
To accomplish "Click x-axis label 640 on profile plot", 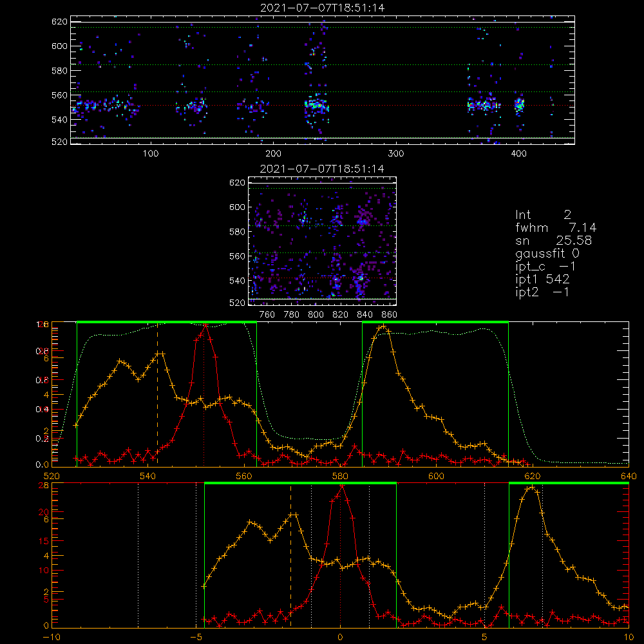I will coord(629,476).
